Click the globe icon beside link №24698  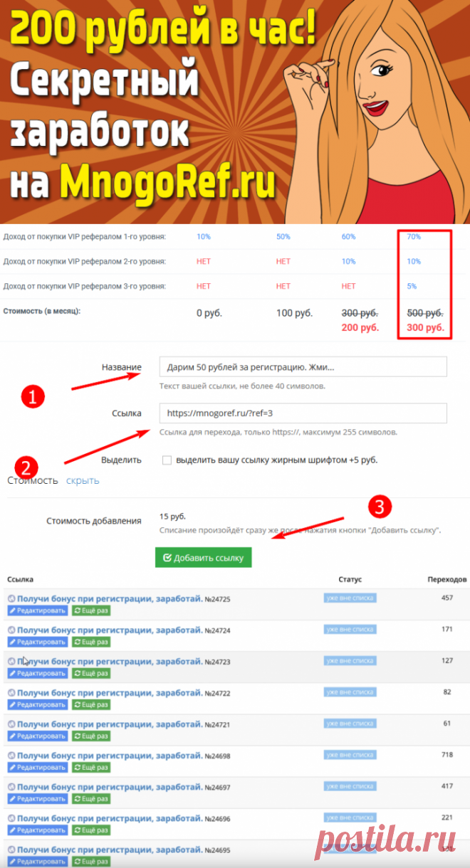pos(11,756)
